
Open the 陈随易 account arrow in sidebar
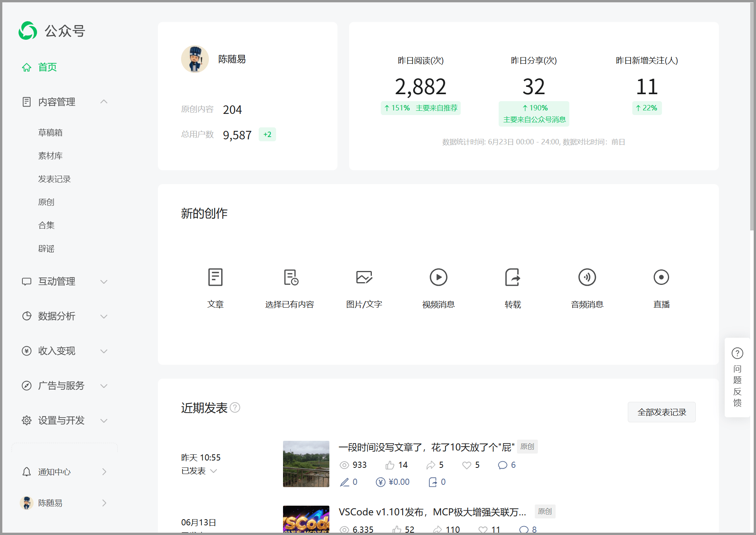coord(104,503)
